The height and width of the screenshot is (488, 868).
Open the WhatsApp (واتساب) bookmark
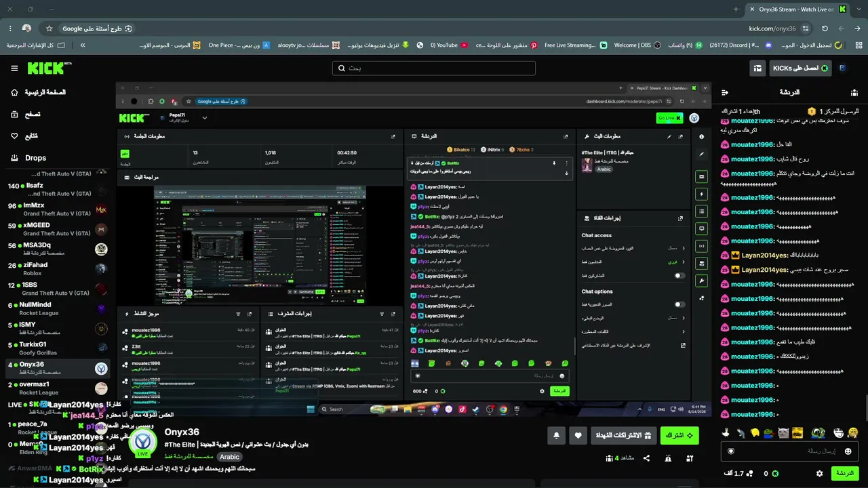click(x=684, y=45)
